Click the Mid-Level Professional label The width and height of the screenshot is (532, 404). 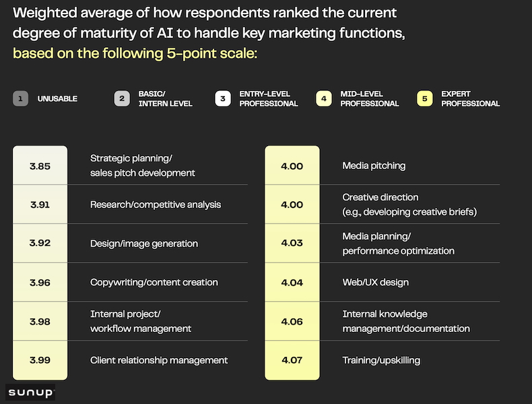pyautogui.click(x=369, y=99)
